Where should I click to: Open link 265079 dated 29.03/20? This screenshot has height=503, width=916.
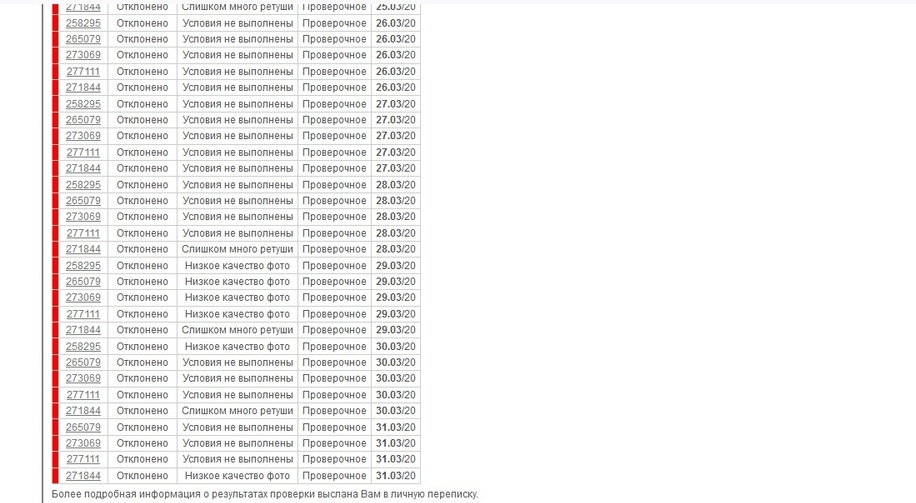pos(83,282)
